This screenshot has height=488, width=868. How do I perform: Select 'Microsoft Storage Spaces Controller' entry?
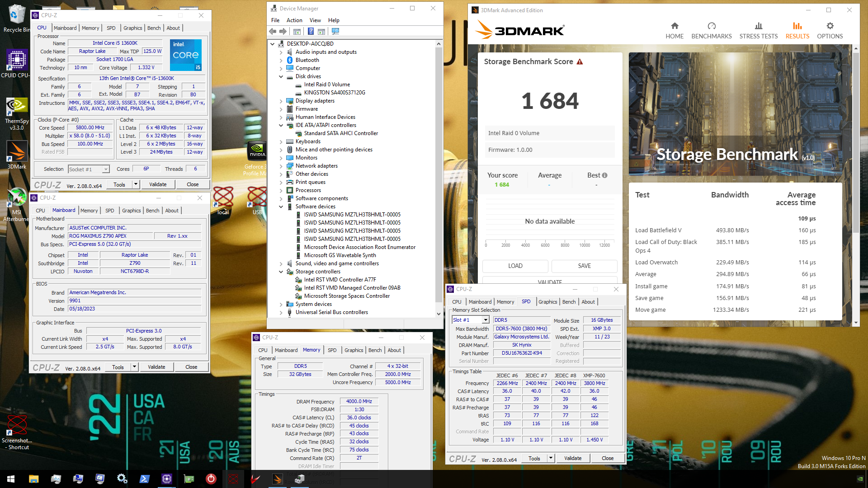(x=347, y=296)
